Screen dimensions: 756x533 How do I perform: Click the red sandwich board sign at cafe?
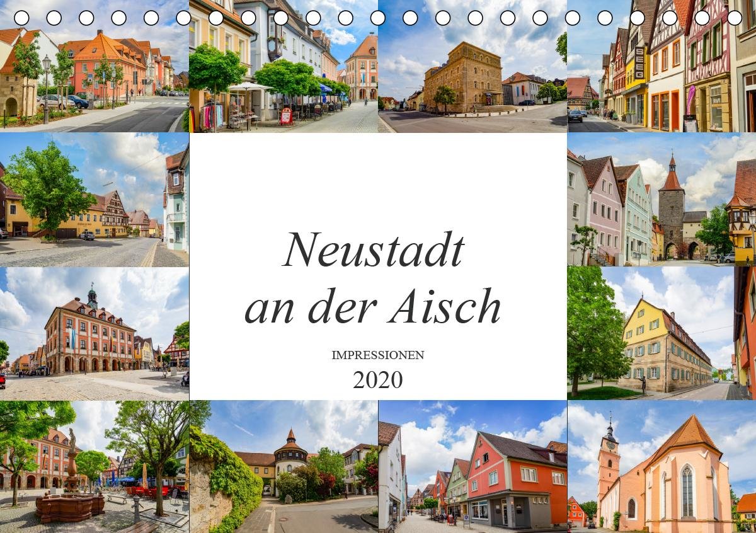286,116
